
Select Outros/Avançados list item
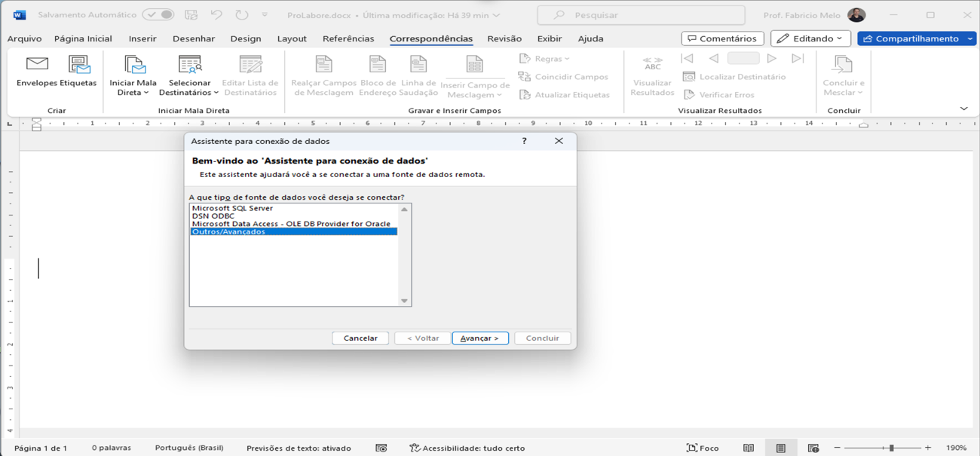click(x=293, y=231)
